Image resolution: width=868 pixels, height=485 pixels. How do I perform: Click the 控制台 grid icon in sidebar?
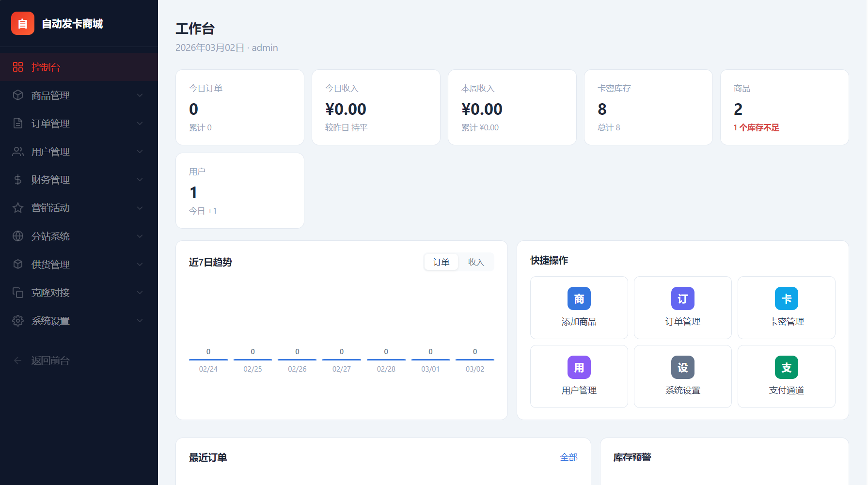(x=18, y=67)
